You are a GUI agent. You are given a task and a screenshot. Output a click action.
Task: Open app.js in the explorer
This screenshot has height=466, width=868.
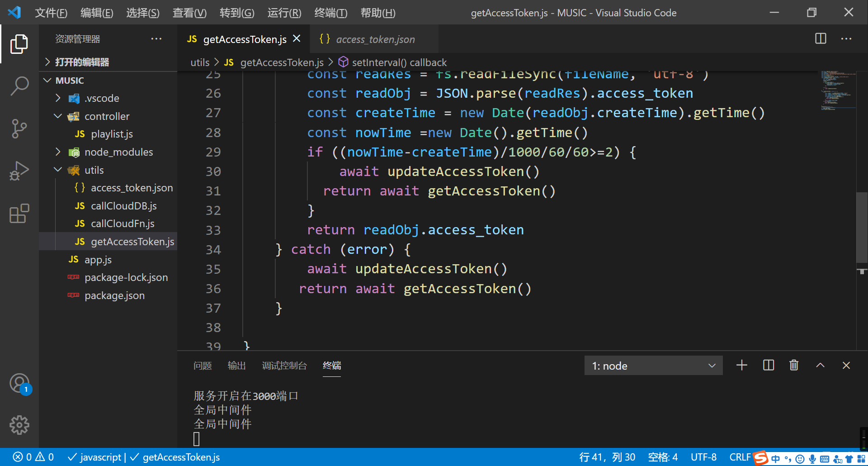point(108,260)
